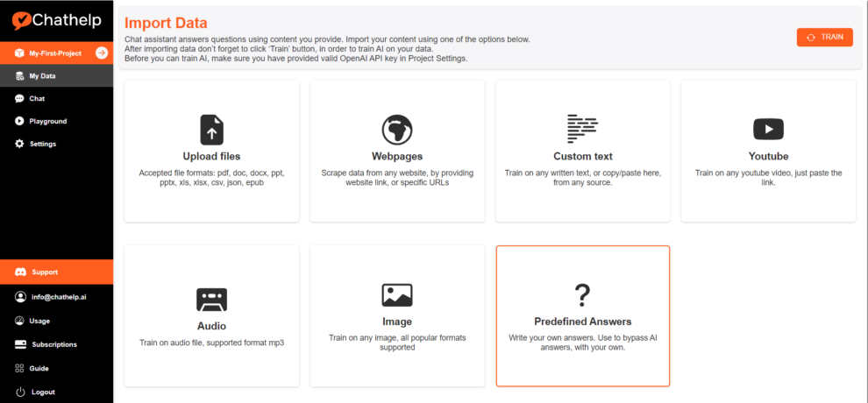
Task: Select the Webpages globe icon
Action: tap(397, 129)
